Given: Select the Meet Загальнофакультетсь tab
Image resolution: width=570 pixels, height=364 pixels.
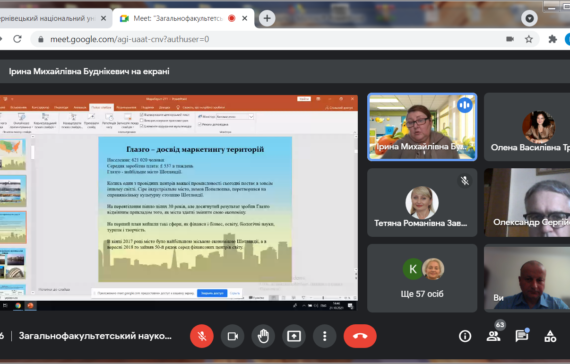Looking at the screenshot, I should click(x=177, y=18).
